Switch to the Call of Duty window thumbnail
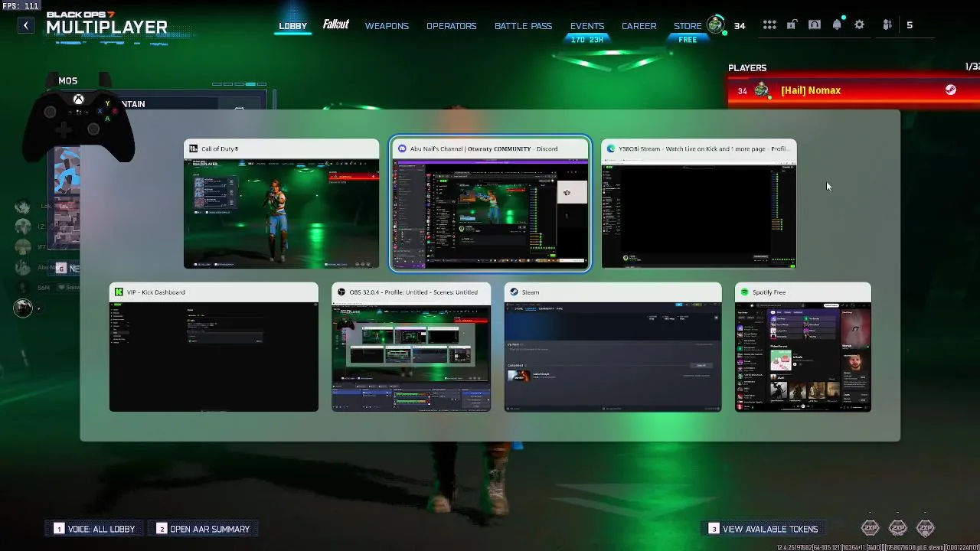The height and width of the screenshot is (551, 980). tap(281, 204)
